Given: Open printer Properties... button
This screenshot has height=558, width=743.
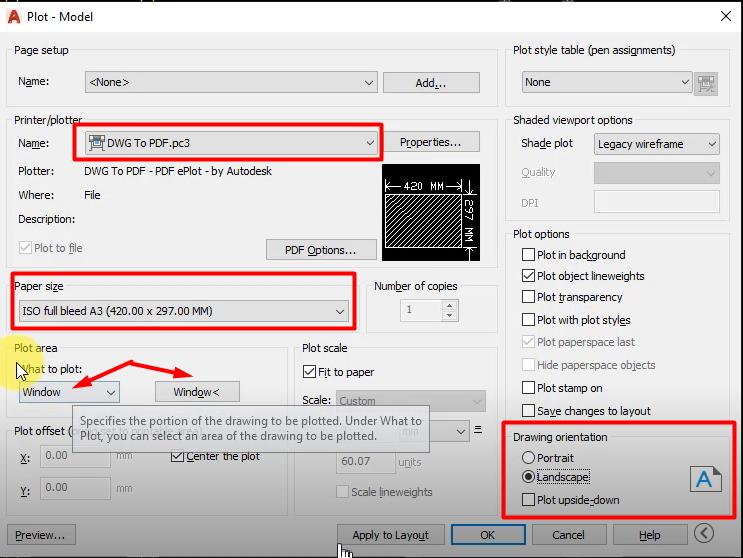Looking at the screenshot, I should pos(430,142).
